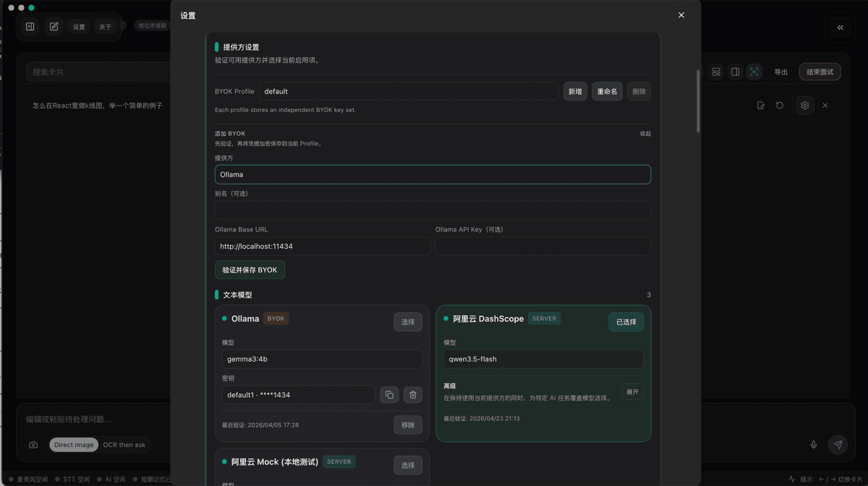Viewport: 868px width, 486px height.
Task: Click the send arrow icon
Action: click(838, 445)
